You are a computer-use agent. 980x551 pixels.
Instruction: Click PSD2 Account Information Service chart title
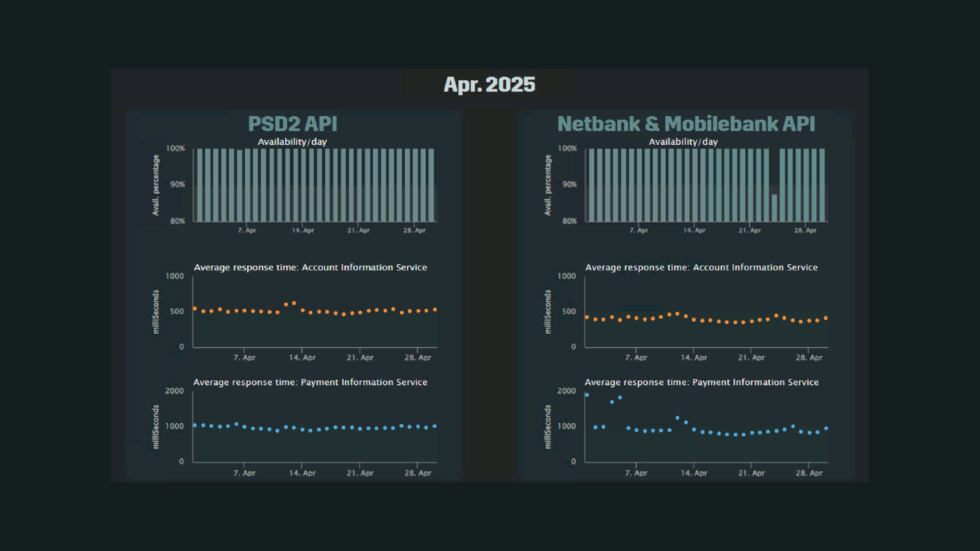pos(310,267)
